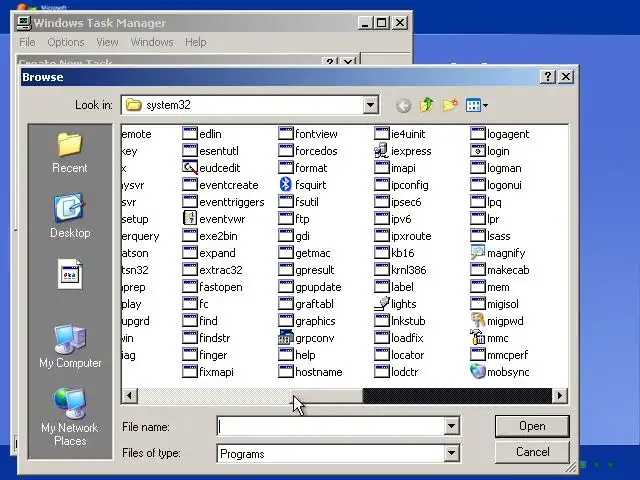Click the documents icon in places bar
640x480 pixels.
pyautogui.click(x=70, y=274)
